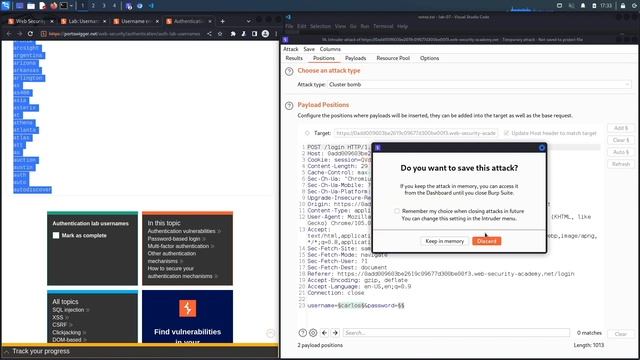Open the Results tab in Intruder
Viewport: 640px width, 360px height.
point(294,58)
